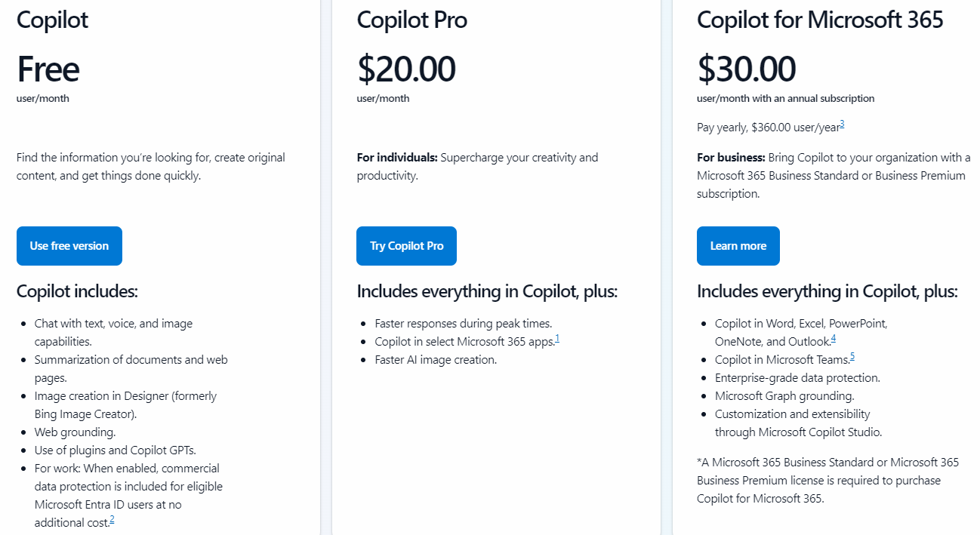Image resolution: width=980 pixels, height=535 pixels.
Task: Click the bold 'For individuals:' label
Action: (x=397, y=158)
